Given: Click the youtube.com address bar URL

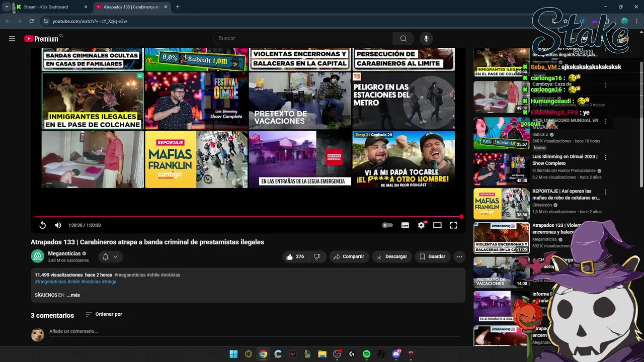Looking at the screenshot, I should (90, 21).
